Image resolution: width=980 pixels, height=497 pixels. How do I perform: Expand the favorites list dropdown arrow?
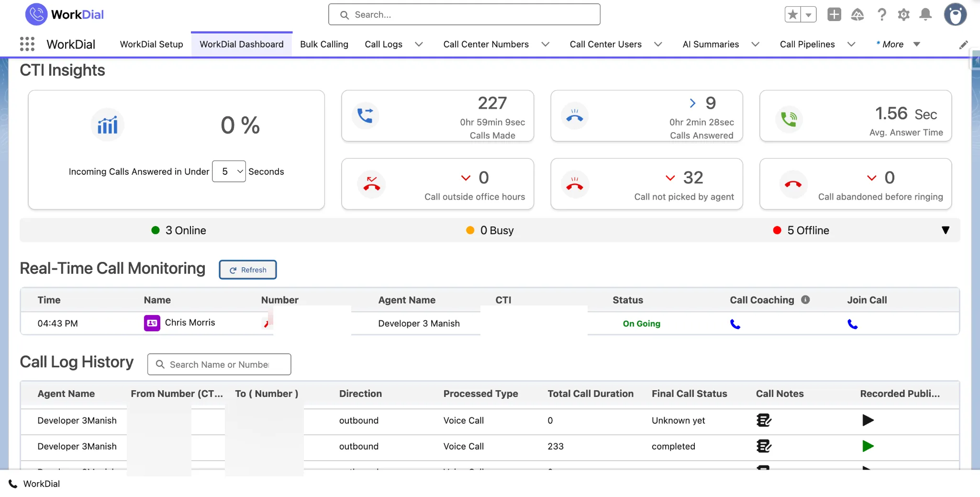pyautogui.click(x=809, y=15)
